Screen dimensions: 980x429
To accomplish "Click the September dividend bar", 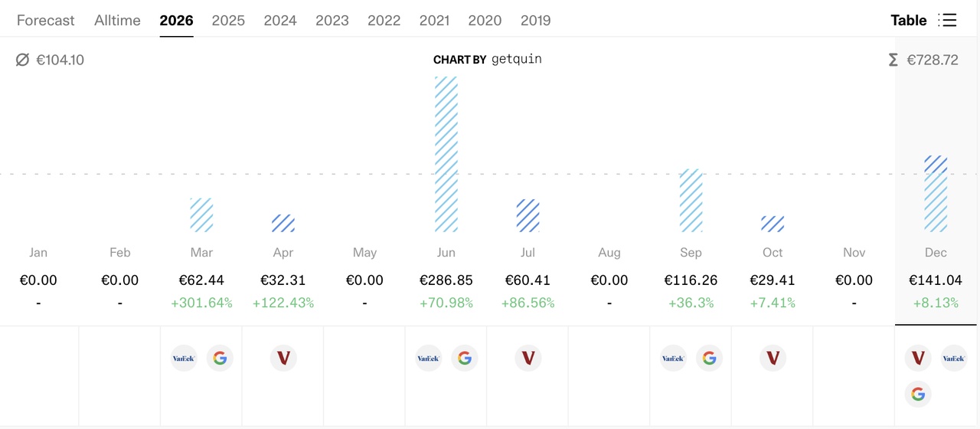I will [691, 201].
